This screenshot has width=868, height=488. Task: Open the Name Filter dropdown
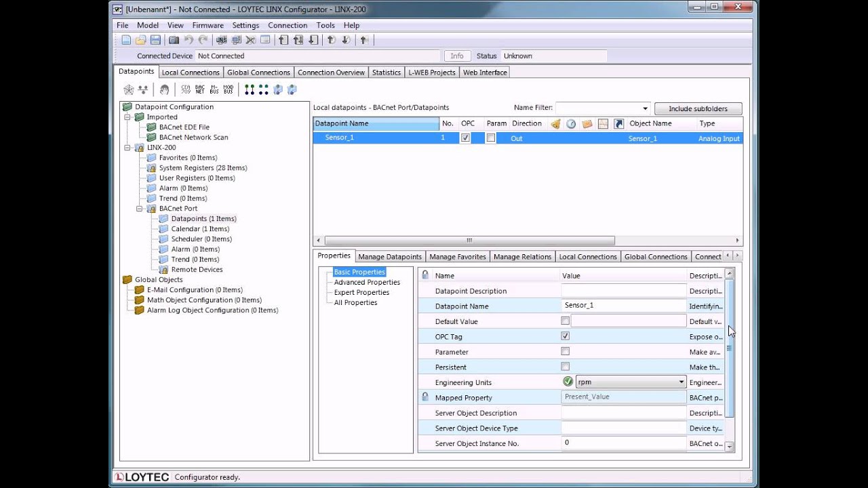[x=645, y=108]
